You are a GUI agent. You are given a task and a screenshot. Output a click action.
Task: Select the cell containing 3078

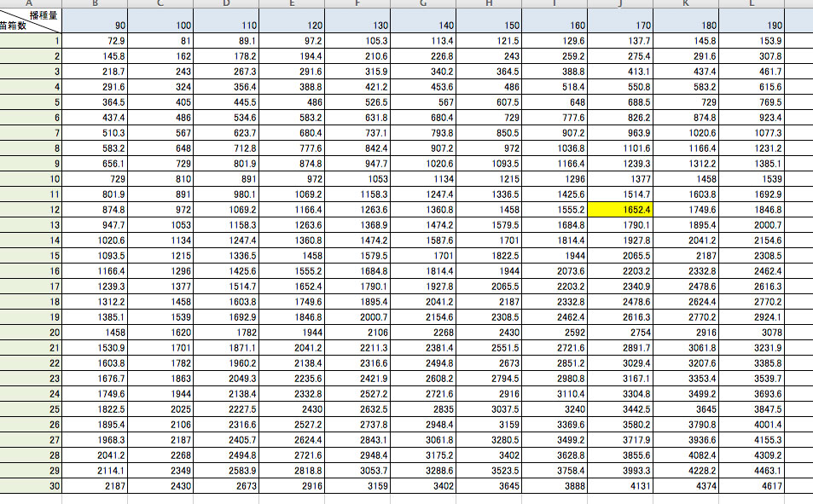pyautogui.click(x=752, y=333)
